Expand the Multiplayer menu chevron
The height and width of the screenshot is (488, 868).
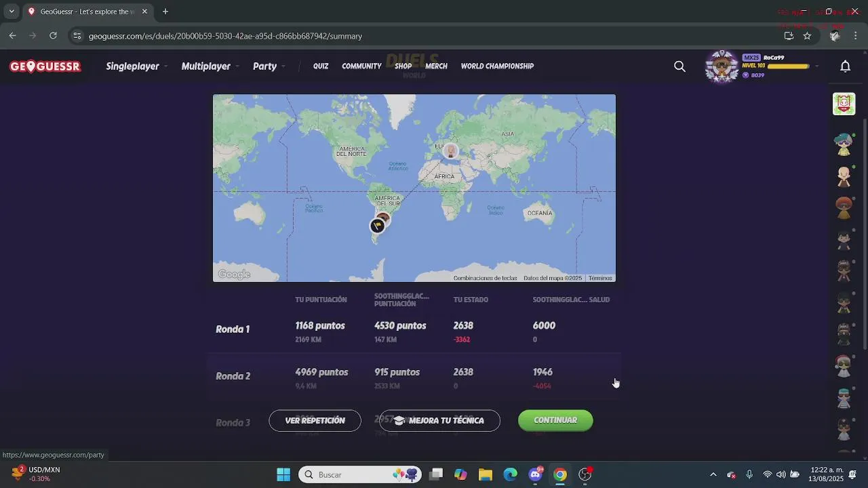[x=237, y=66]
